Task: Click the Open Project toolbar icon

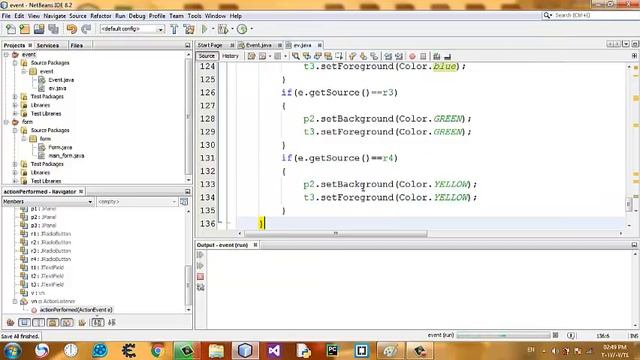Action: (x=39, y=29)
